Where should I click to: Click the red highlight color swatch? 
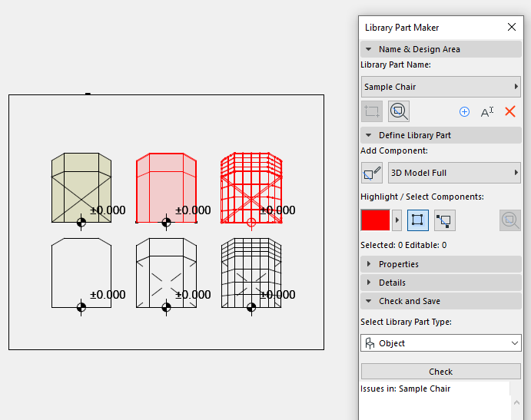(376, 220)
